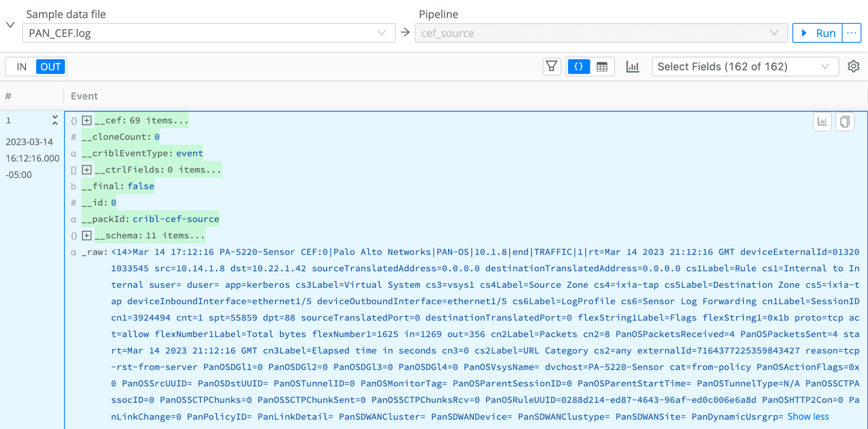Image resolution: width=868 pixels, height=429 pixels.
Task: Expand the __schema object
Action: (87, 235)
